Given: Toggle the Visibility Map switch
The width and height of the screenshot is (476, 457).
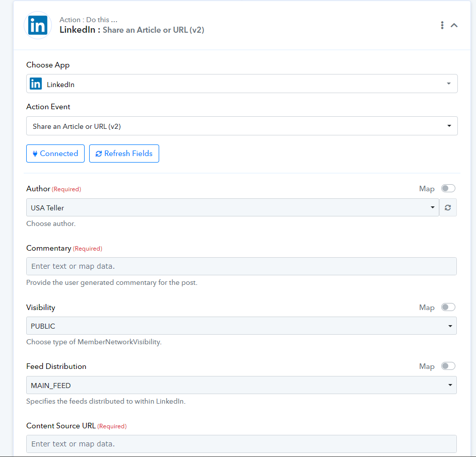Looking at the screenshot, I should coord(448,307).
